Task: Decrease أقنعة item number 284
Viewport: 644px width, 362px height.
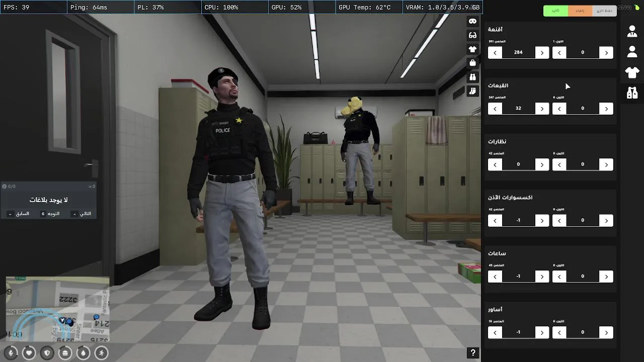Action: pyautogui.click(x=495, y=52)
